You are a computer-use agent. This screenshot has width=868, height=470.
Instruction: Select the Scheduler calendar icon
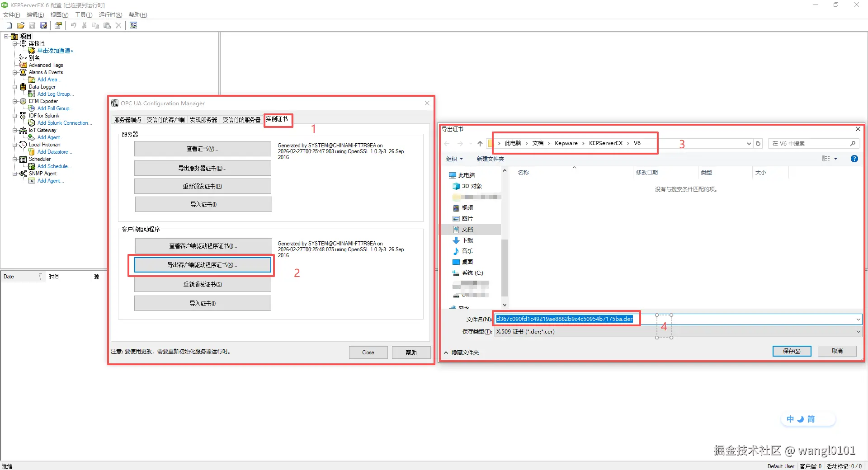point(23,159)
